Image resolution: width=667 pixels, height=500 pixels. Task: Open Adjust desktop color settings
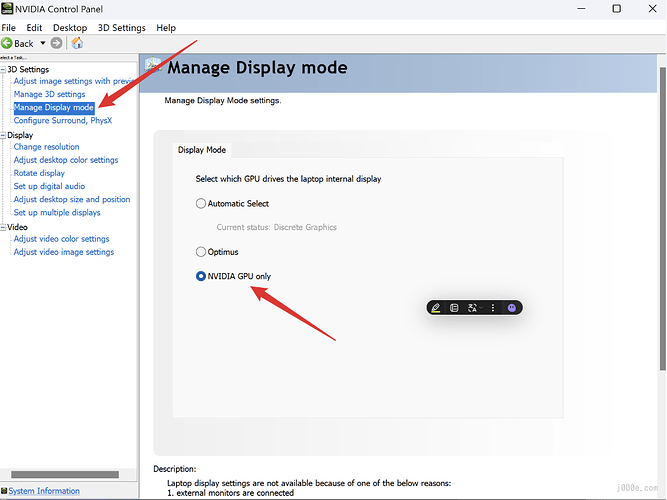coord(66,160)
